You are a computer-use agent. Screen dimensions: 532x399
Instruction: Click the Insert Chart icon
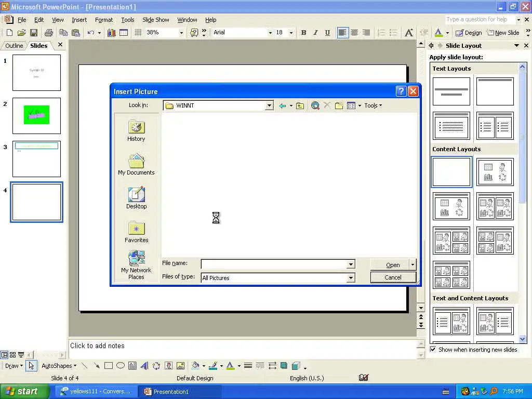(x=111, y=33)
